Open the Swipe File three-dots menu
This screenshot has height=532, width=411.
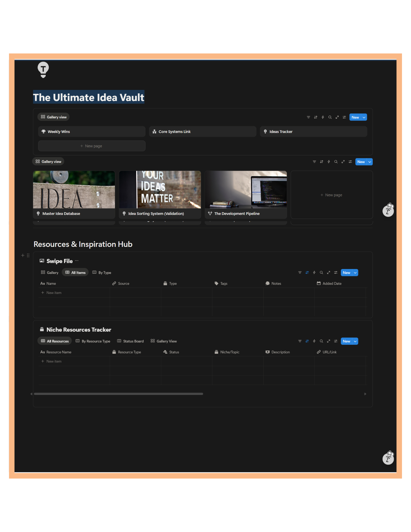(77, 261)
